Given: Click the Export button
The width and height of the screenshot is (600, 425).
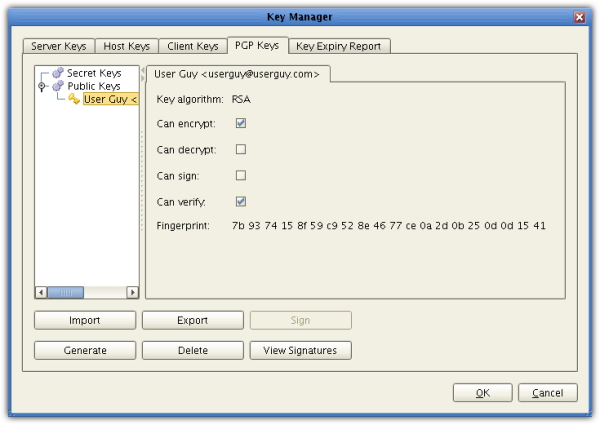Looking at the screenshot, I should point(192,321).
